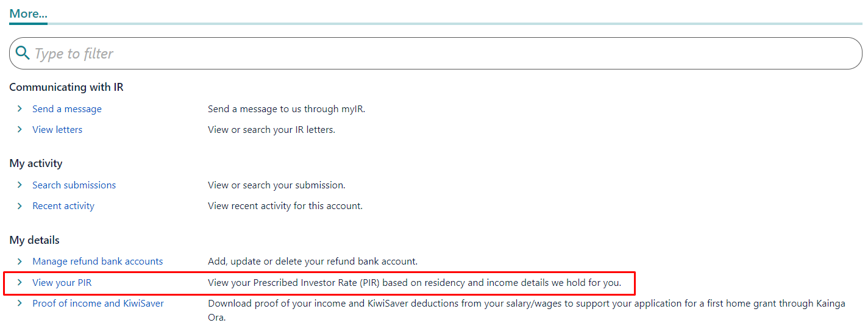This screenshot has height=331, width=868.
Task: Click the 'View or search your IR letters' text
Action: click(x=271, y=129)
